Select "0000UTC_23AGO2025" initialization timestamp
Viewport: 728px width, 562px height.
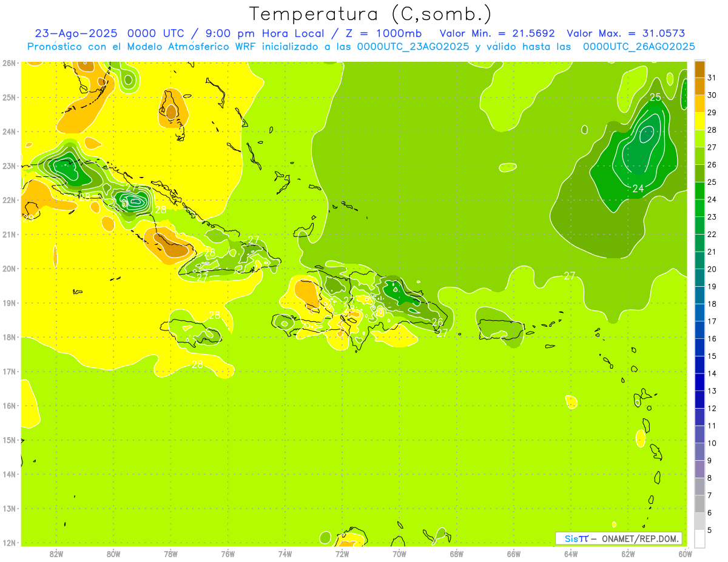(413, 47)
